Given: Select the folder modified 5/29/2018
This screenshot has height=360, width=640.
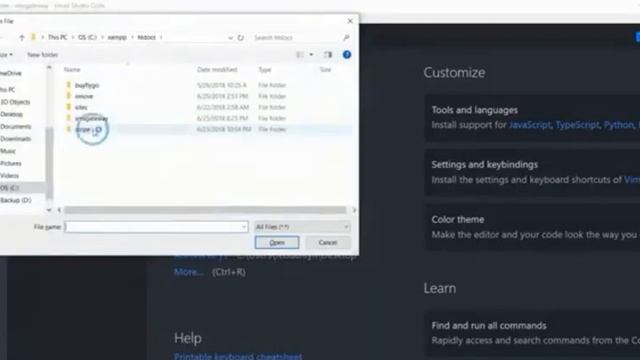Looking at the screenshot, I should (87, 85).
